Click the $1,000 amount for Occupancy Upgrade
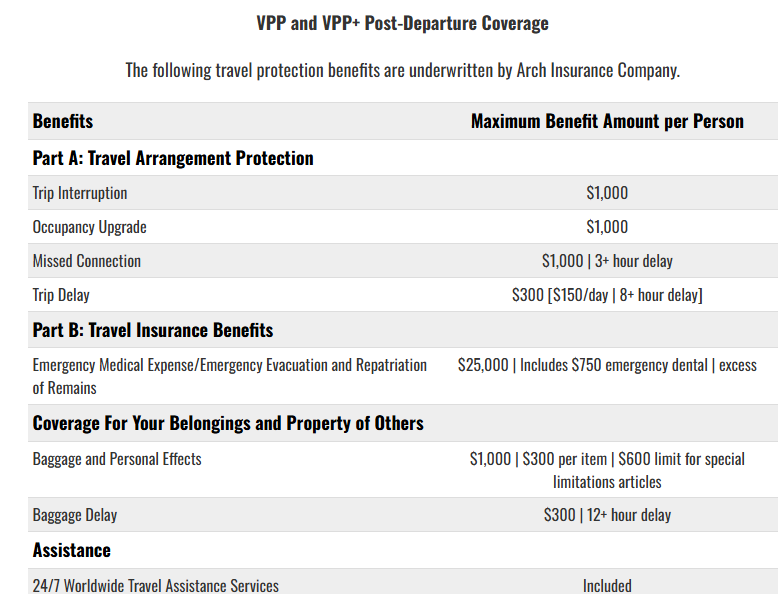 click(607, 227)
